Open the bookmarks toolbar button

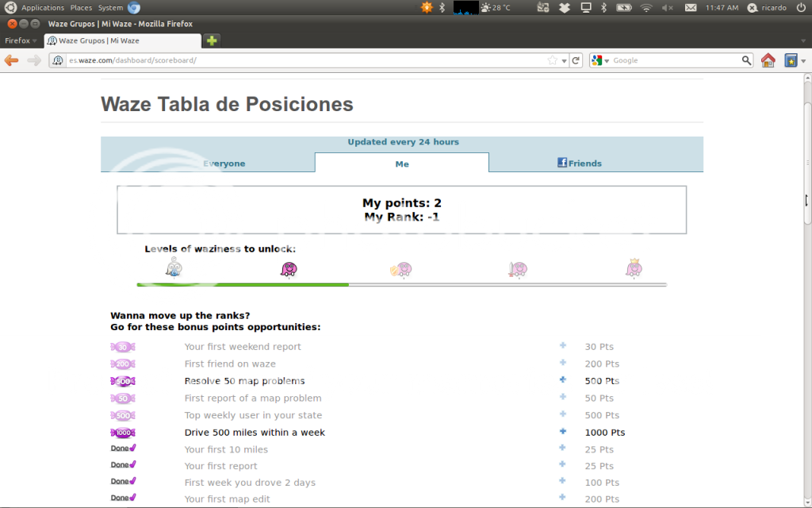pos(791,60)
